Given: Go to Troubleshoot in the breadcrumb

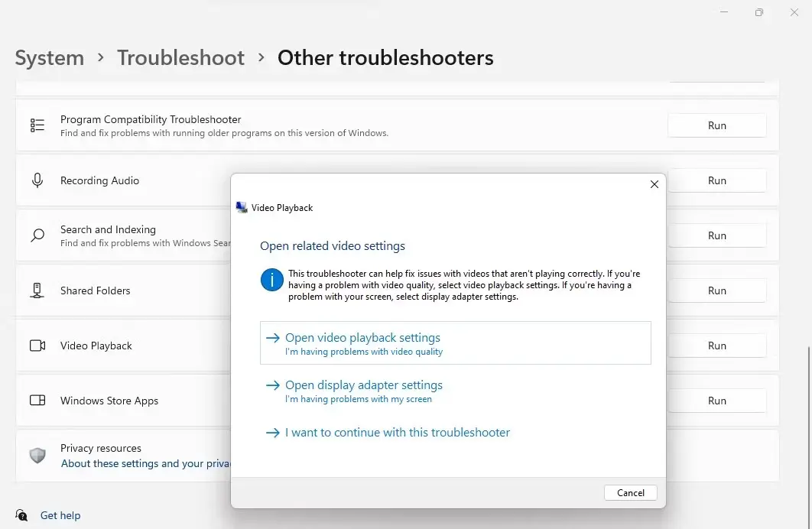Looking at the screenshot, I should point(180,57).
